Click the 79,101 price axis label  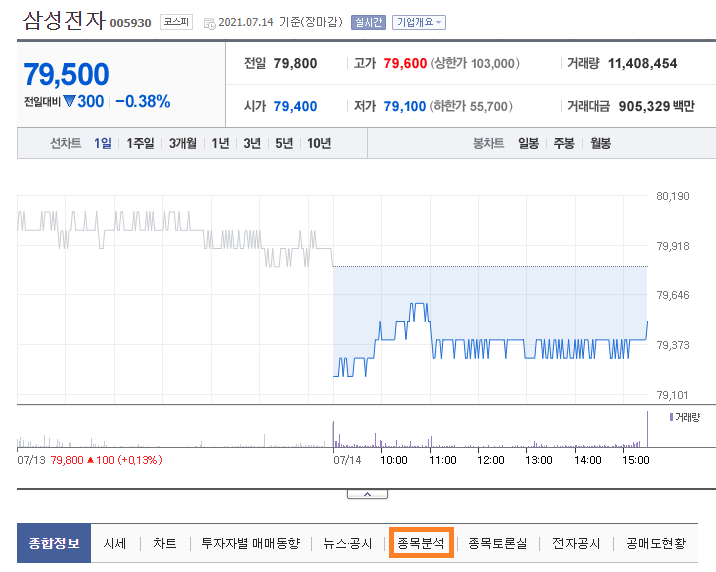672,395
